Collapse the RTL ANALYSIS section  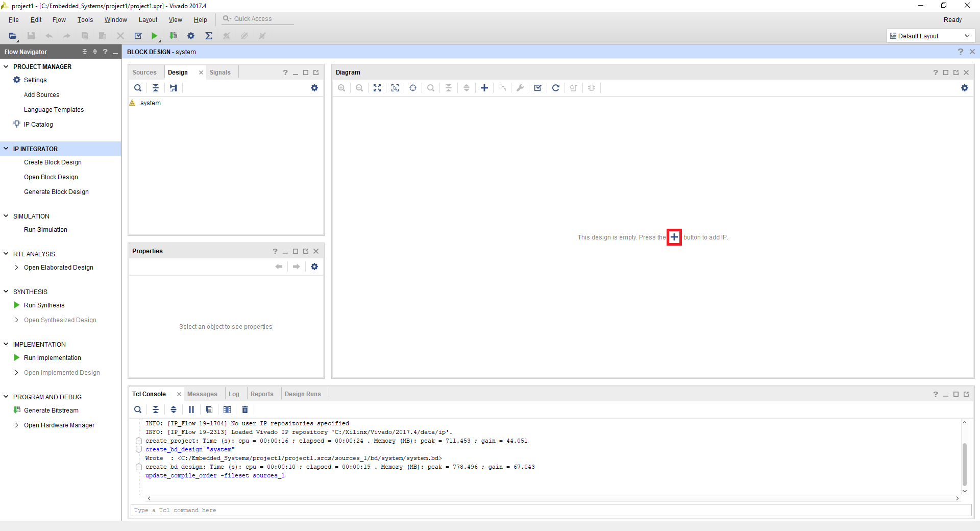pyautogui.click(x=6, y=254)
